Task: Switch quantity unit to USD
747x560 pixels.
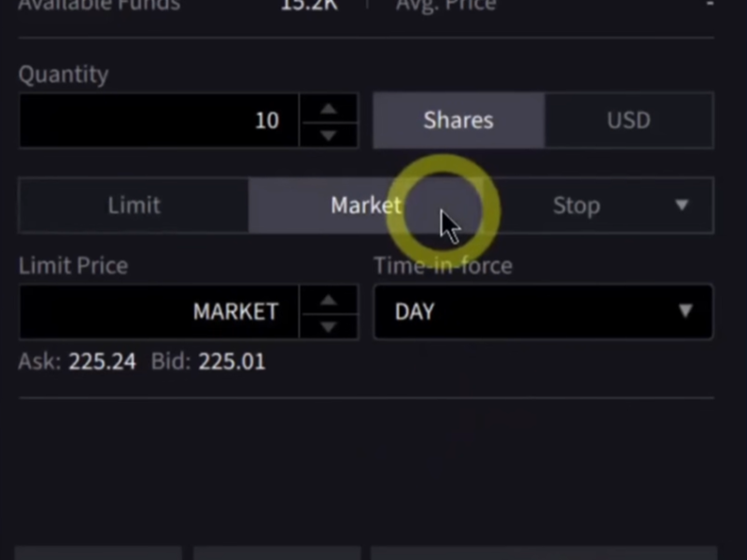Action: (628, 120)
